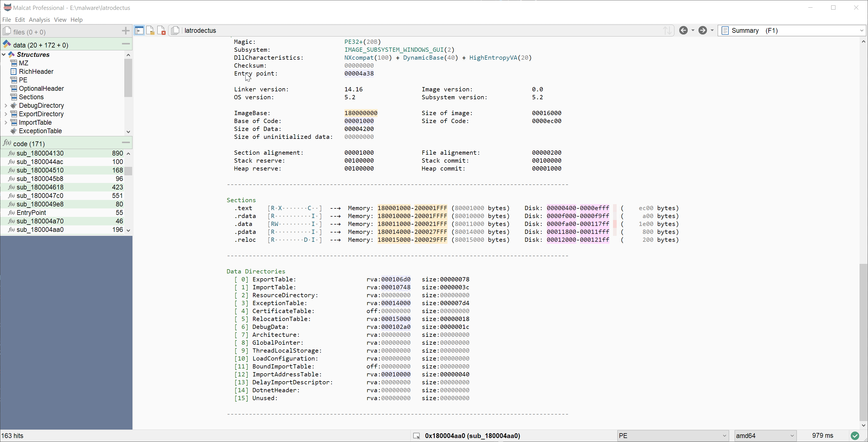Click the close file icon with red X
The image size is (868, 442).
[161, 31]
